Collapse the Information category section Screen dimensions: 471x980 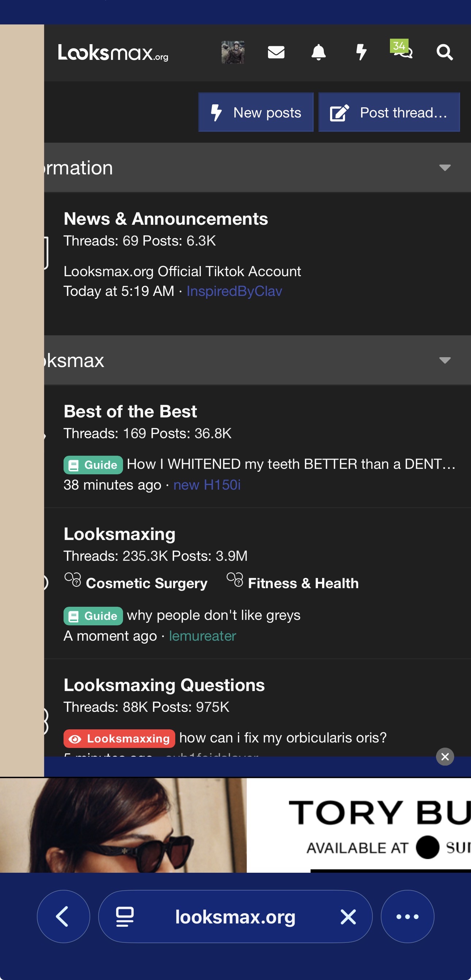[445, 168]
